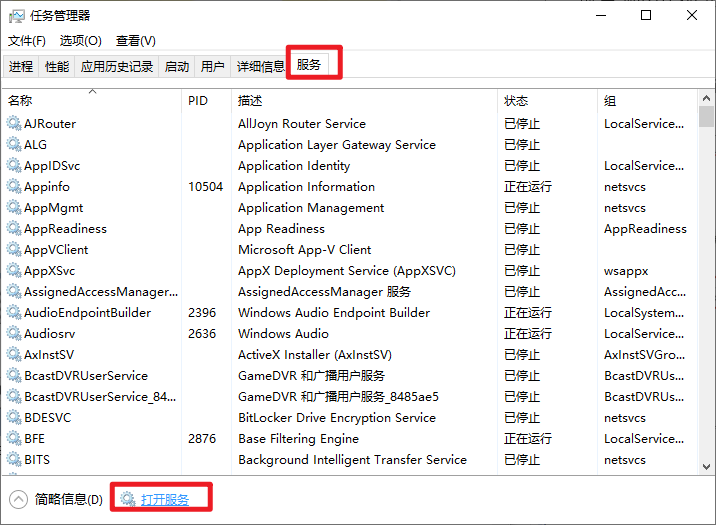This screenshot has width=716, height=525.
Task: Open the 选项(O) menu
Action: 80,41
